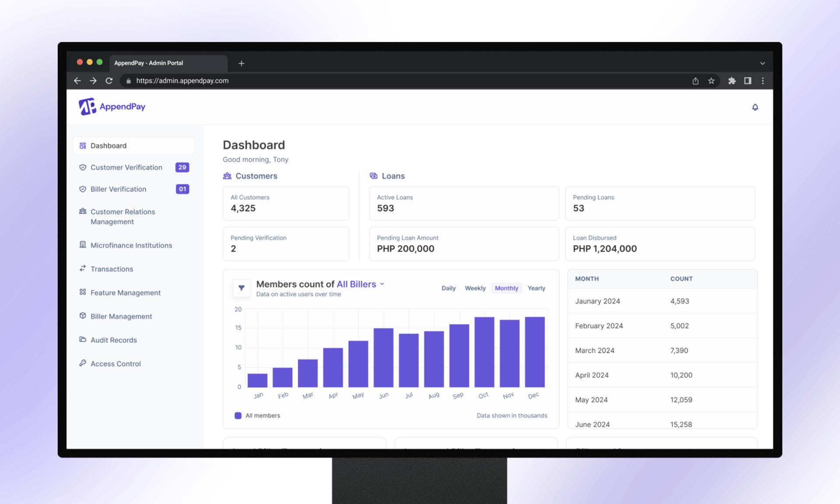
Task: Click the 12,059 count for May 2024
Action: click(681, 400)
